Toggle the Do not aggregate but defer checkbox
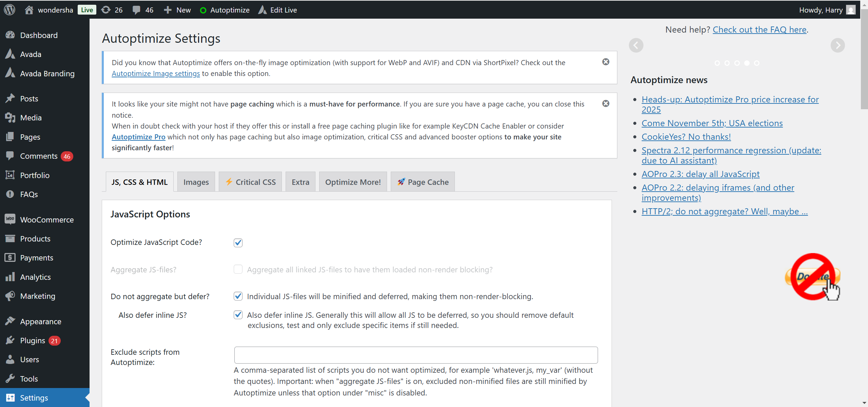868x407 pixels. pyautogui.click(x=238, y=296)
